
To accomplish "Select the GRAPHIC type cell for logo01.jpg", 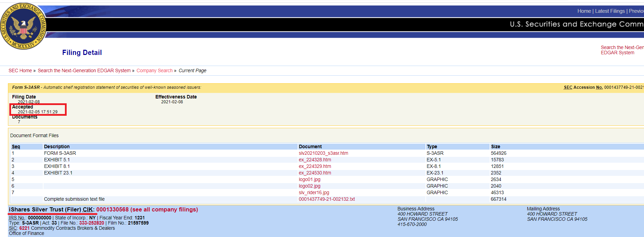I will click(x=437, y=179).
